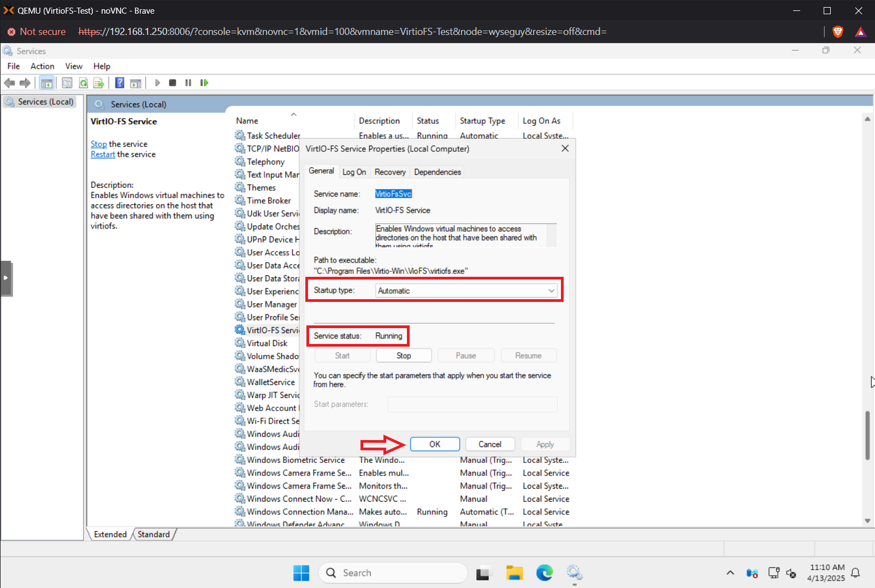The height and width of the screenshot is (588, 875).
Task: Click the Stop the service link
Action: [x=99, y=144]
